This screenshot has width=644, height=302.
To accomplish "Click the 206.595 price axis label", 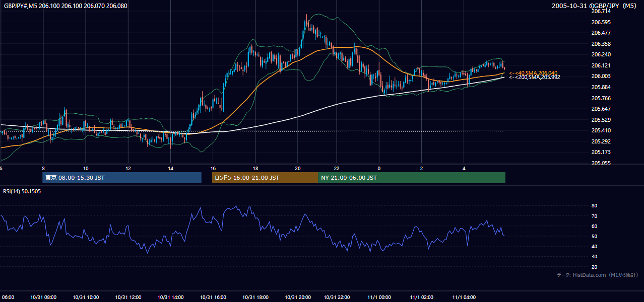I will coord(601,22).
